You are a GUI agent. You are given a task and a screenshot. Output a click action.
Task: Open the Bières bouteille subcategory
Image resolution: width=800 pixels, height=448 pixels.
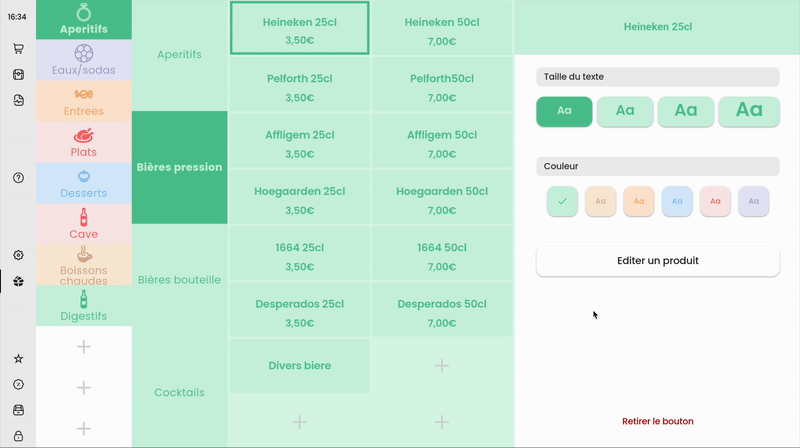(179, 280)
